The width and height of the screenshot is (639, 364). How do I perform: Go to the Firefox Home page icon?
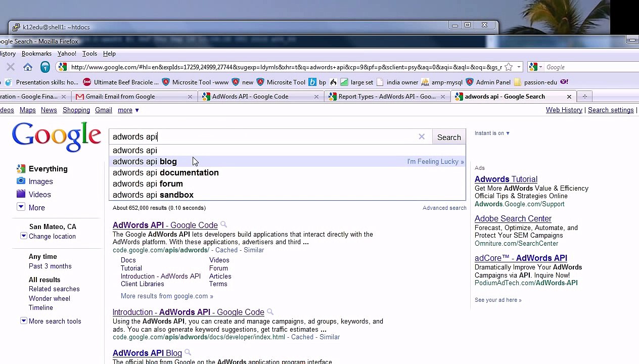[x=28, y=67]
